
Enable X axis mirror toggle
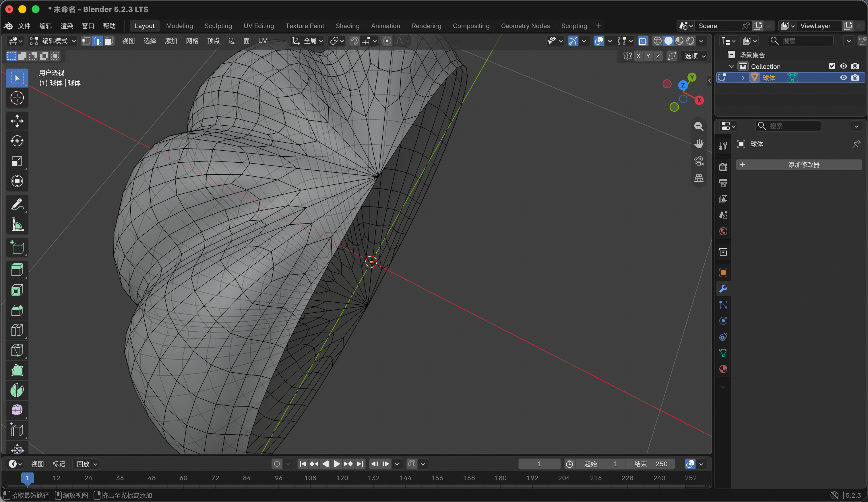click(638, 56)
